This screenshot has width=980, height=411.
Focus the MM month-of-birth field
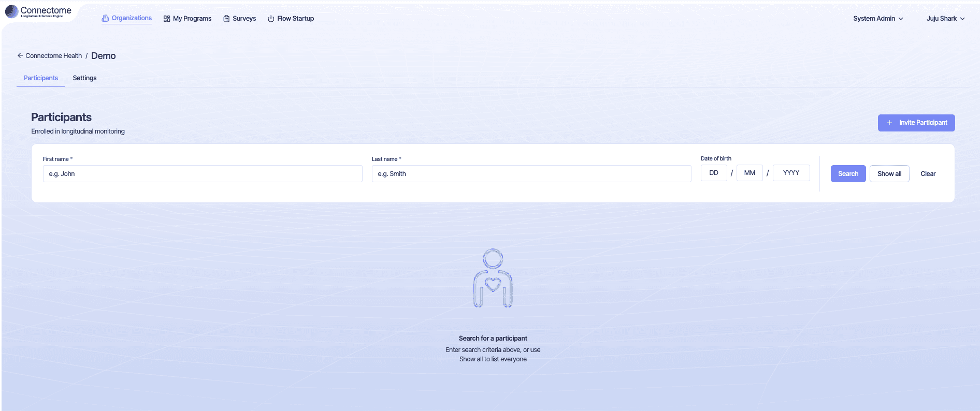coord(750,173)
